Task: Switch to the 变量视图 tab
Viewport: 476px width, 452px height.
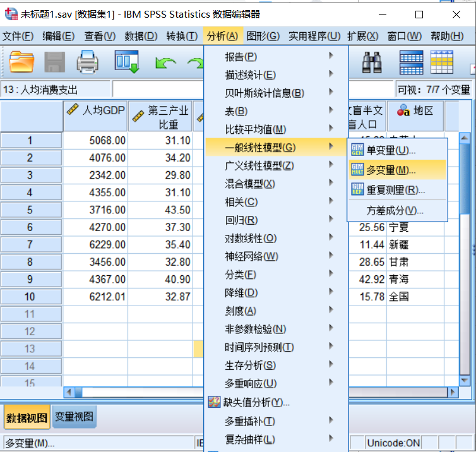Action: [74, 417]
